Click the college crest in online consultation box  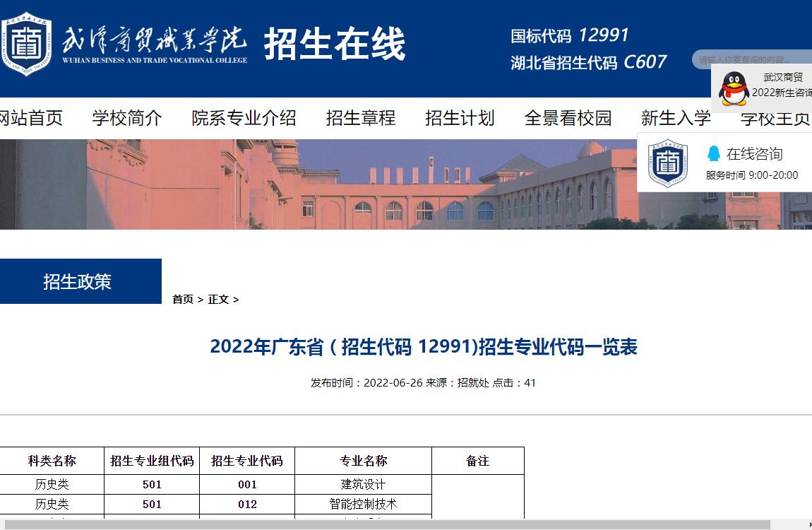pos(667,163)
